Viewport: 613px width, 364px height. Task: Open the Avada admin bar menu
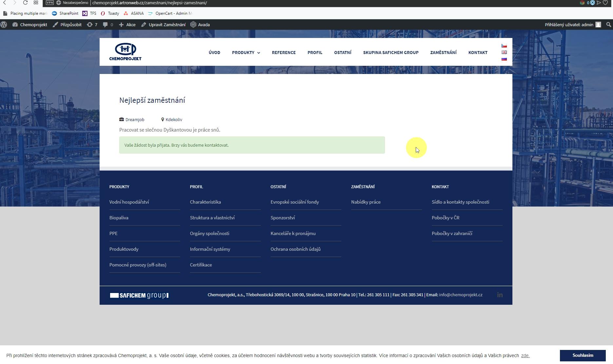coord(200,25)
